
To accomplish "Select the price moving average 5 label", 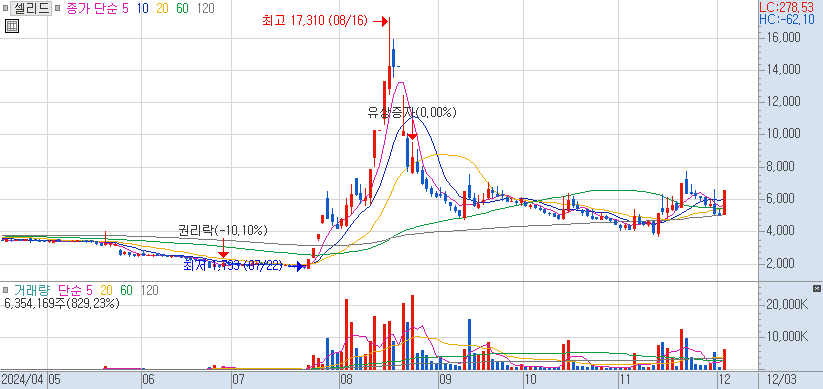I will click(124, 8).
